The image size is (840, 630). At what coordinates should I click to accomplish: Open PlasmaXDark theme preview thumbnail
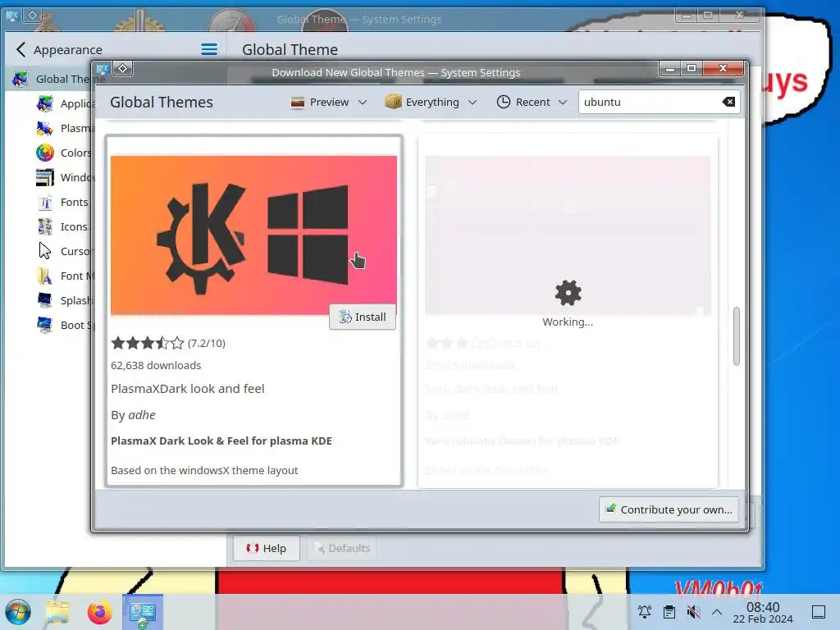(x=254, y=235)
